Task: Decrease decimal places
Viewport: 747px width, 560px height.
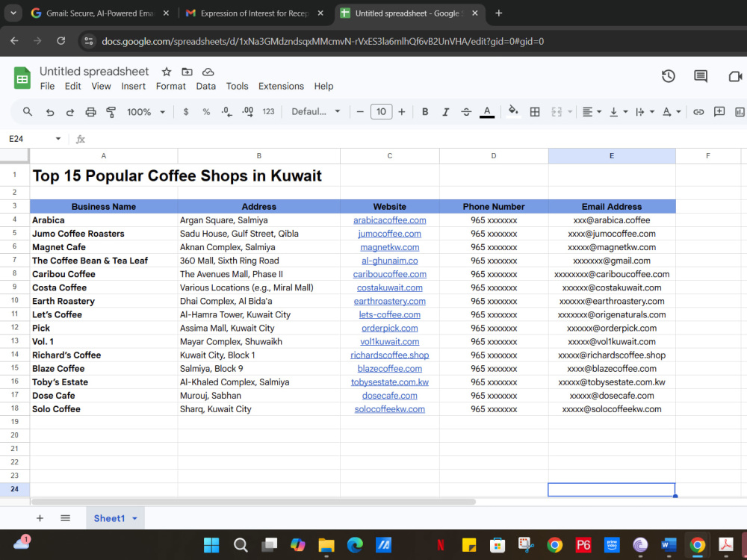Action: (227, 111)
